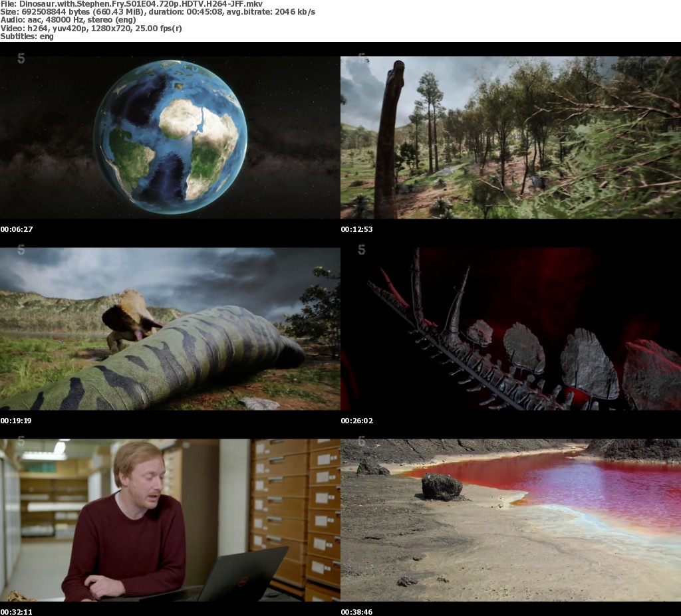Click the 00:38:46 timestamp label

[357, 611]
